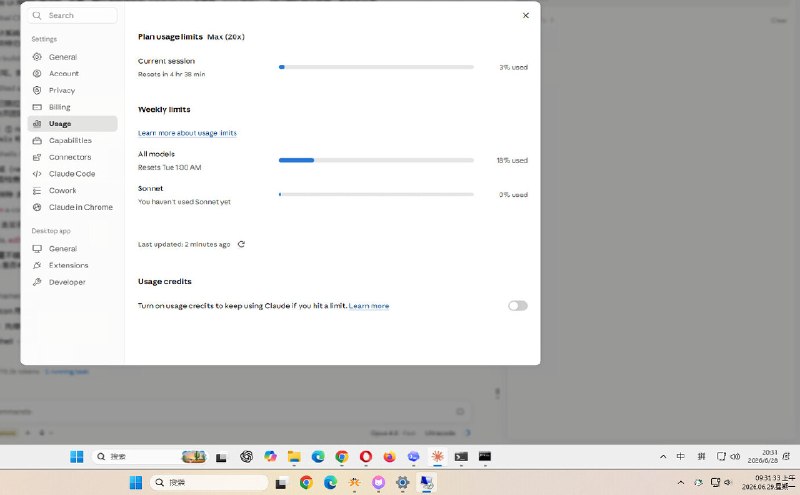Refresh the last updated usage data
The width and height of the screenshot is (800, 495).
[x=241, y=244]
